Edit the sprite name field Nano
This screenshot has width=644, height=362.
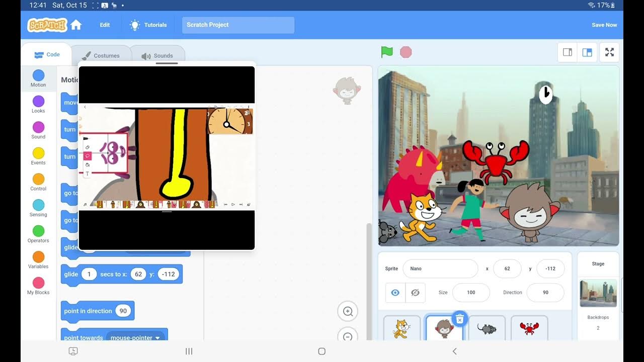click(440, 268)
